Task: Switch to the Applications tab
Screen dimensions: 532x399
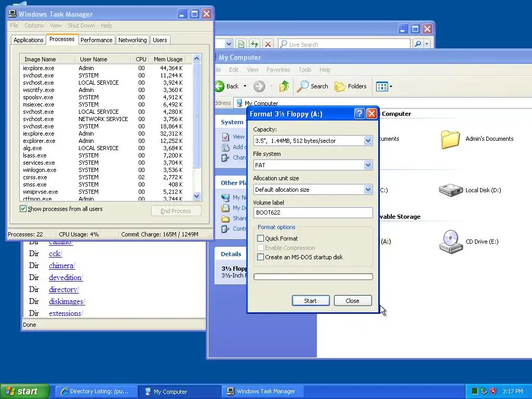Action: coord(29,40)
